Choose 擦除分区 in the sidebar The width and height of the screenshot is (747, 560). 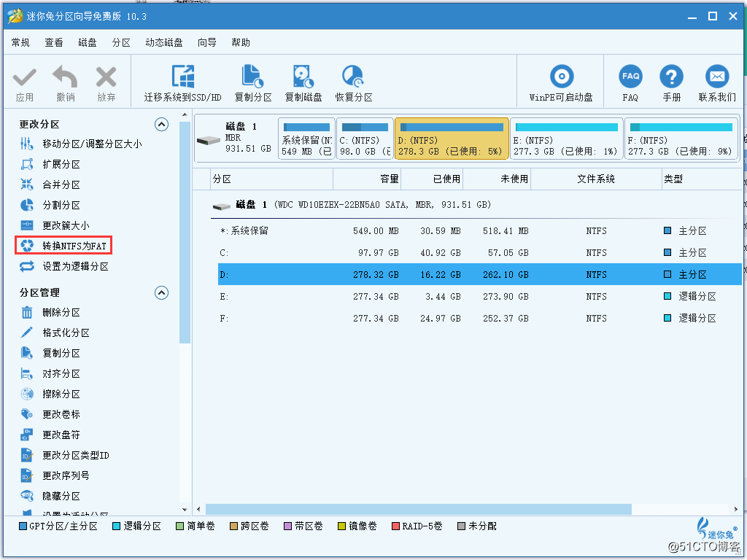50,394
